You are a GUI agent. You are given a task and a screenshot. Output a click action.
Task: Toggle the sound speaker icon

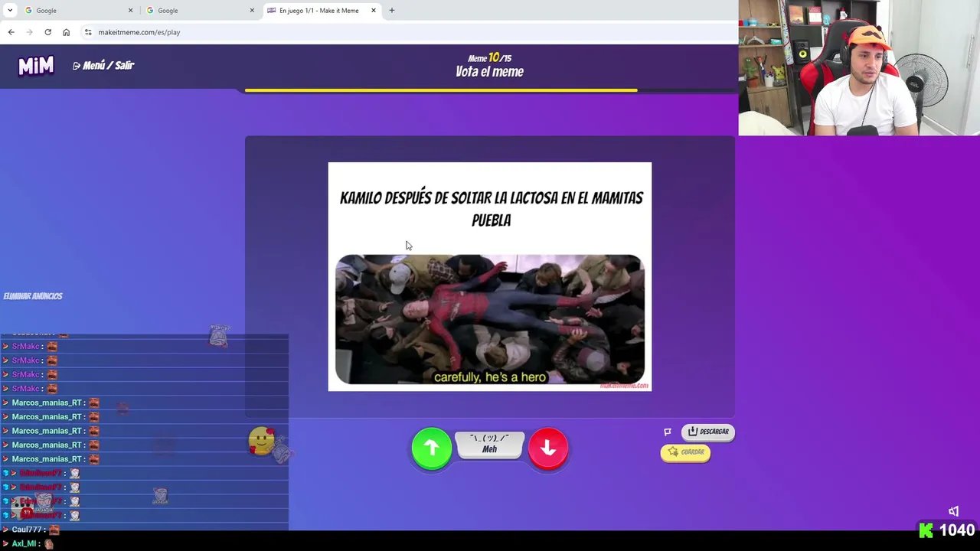[x=953, y=511]
